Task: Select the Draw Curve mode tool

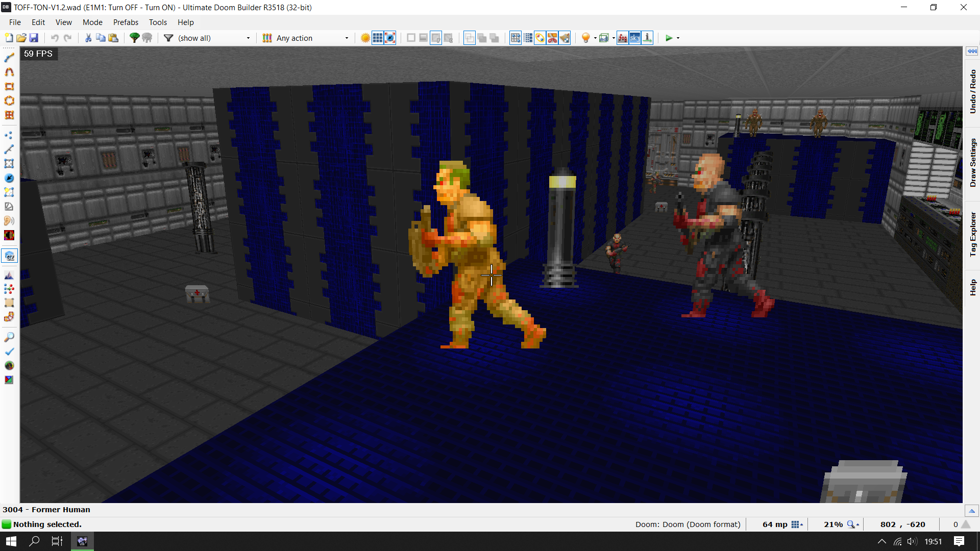Action: coord(9,72)
